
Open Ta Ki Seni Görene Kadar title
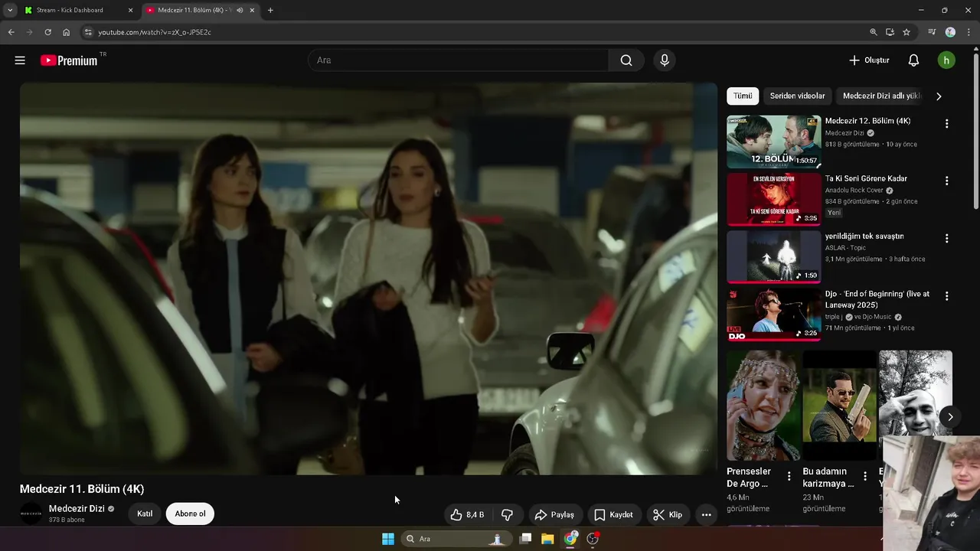point(866,178)
